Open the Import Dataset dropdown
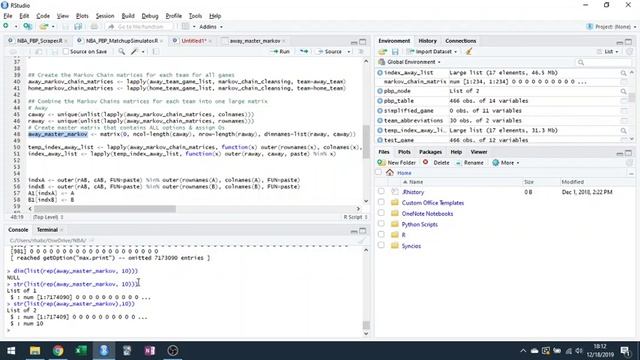The width and height of the screenshot is (640, 360). click(x=433, y=51)
